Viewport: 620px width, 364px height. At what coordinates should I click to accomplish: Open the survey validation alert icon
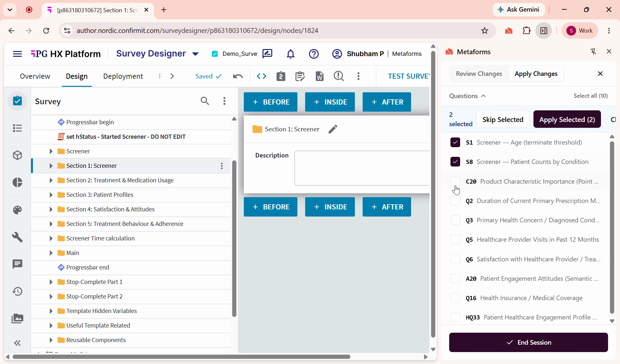coord(339,76)
